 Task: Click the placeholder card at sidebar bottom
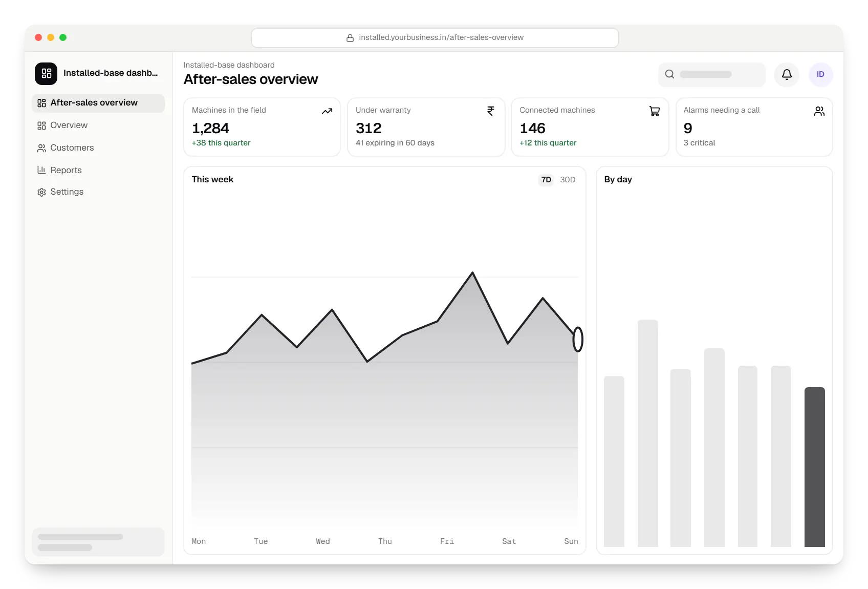pos(98,542)
